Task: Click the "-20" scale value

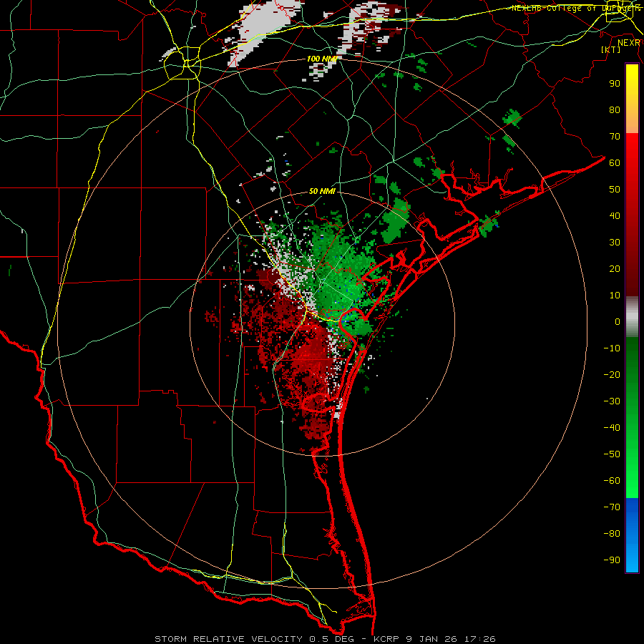Action: pyautogui.click(x=612, y=375)
